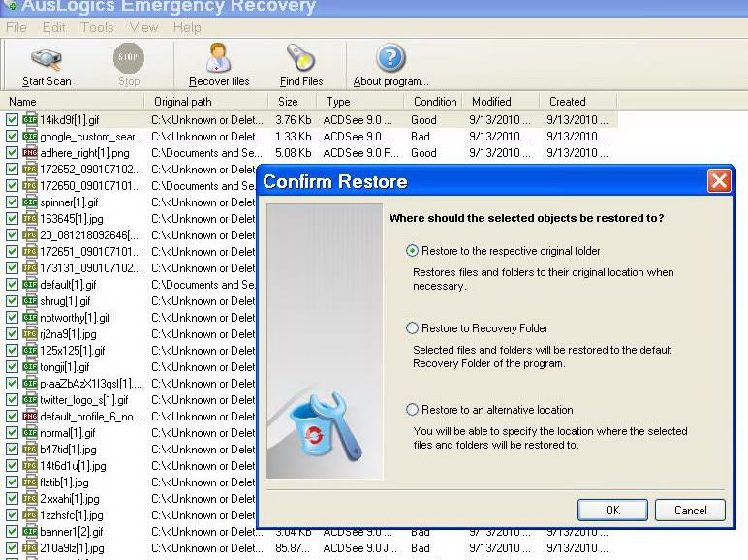Open the Edit menu
This screenshot has width=748, height=560.
[x=53, y=28]
